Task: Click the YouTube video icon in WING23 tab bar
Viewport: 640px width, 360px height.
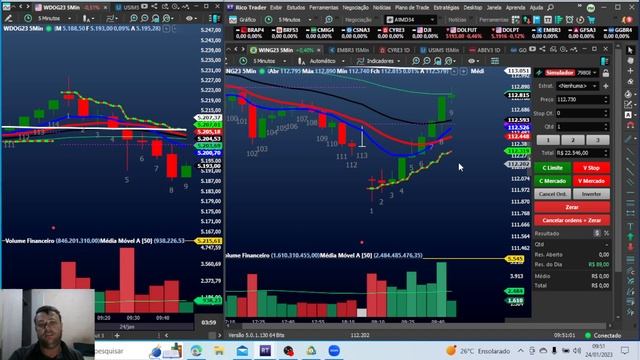Action: pos(532,49)
